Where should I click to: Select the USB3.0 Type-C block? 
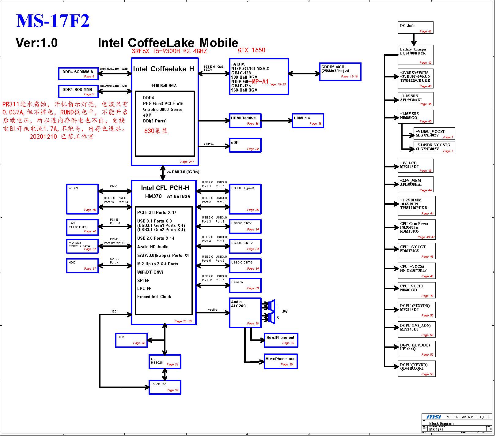[x=245, y=199]
